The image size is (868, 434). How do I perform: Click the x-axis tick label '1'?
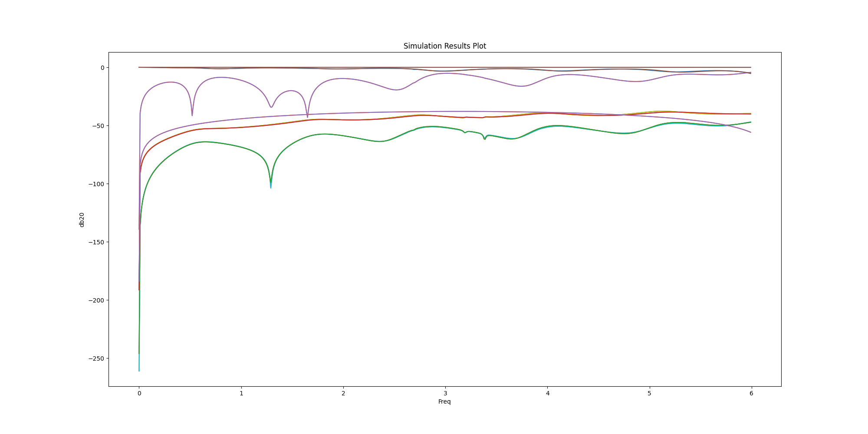pyautogui.click(x=241, y=394)
